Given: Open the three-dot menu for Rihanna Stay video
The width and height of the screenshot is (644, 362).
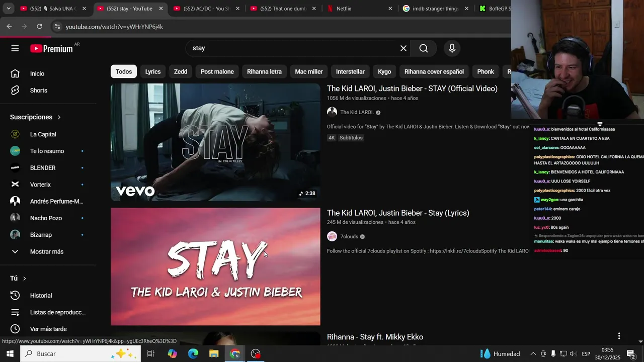Looking at the screenshot, I should point(619,336).
